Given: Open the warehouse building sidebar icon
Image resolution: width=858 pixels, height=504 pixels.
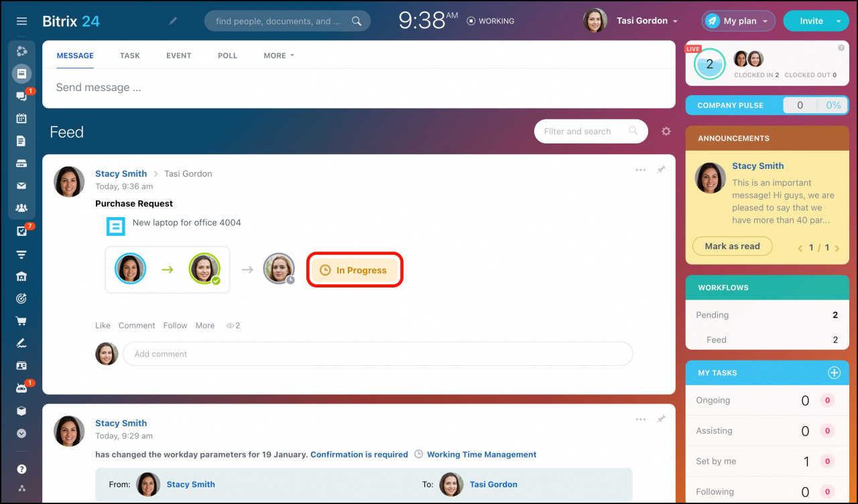Looking at the screenshot, I should 21,276.
